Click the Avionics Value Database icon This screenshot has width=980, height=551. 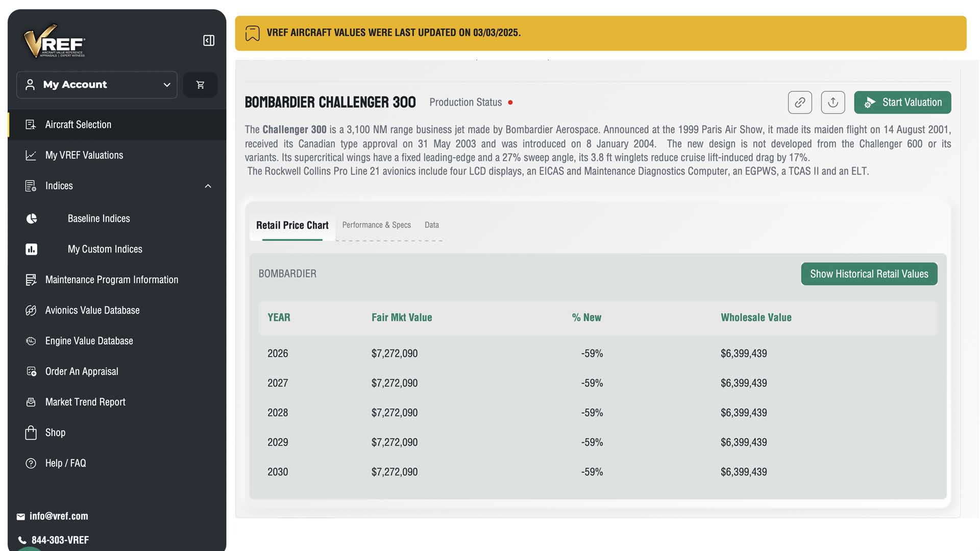tap(31, 310)
